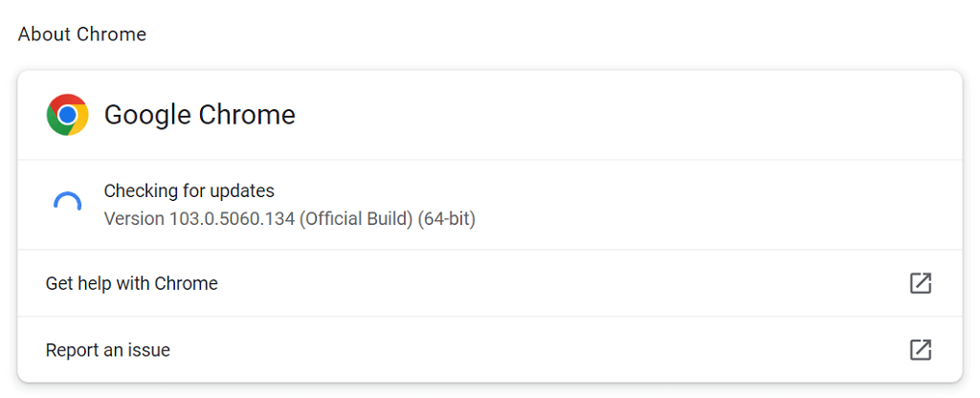Screen dimensions: 980x398
Task: Click the "(64-bit)" label in version line
Action: 447,219
